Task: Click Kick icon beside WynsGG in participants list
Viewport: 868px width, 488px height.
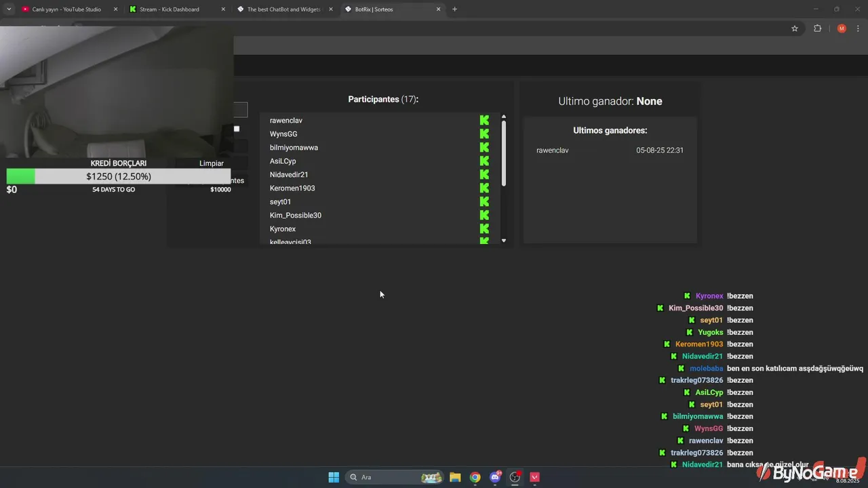Action: 484,134
